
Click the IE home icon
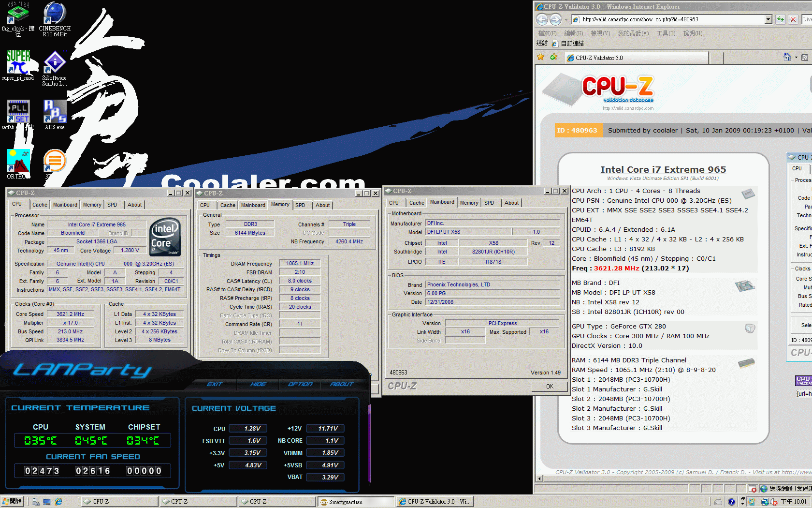(787, 57)
